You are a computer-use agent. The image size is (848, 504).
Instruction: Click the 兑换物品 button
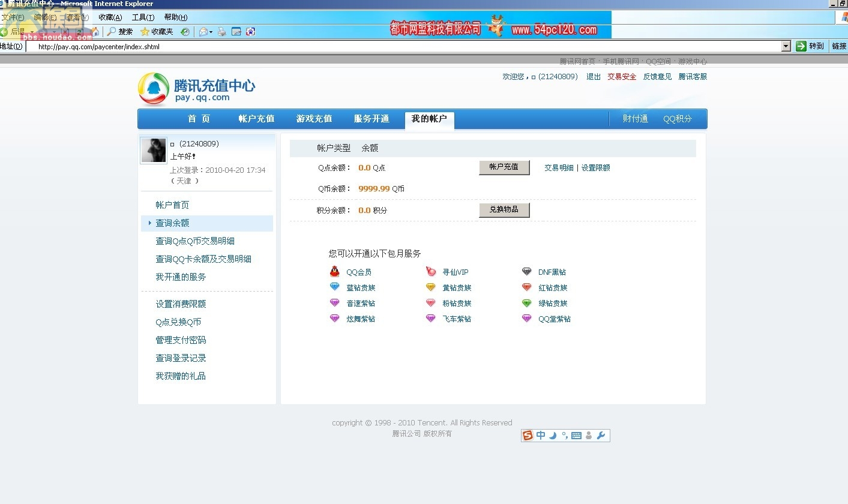504,210
